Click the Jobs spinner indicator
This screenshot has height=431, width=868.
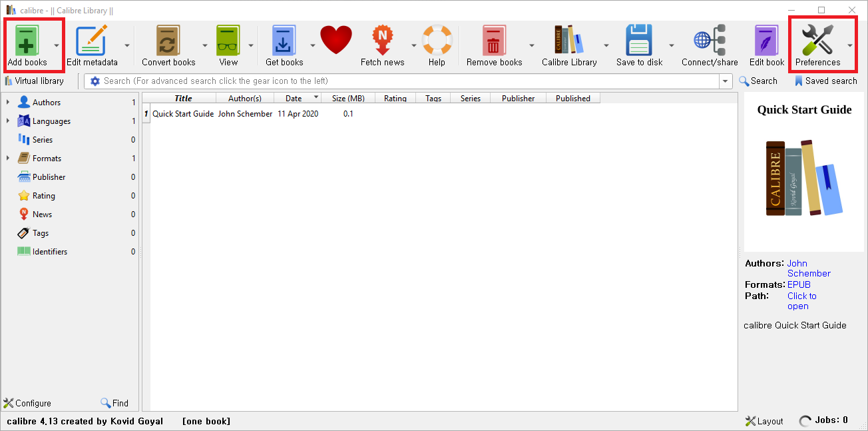coord(805,421)
